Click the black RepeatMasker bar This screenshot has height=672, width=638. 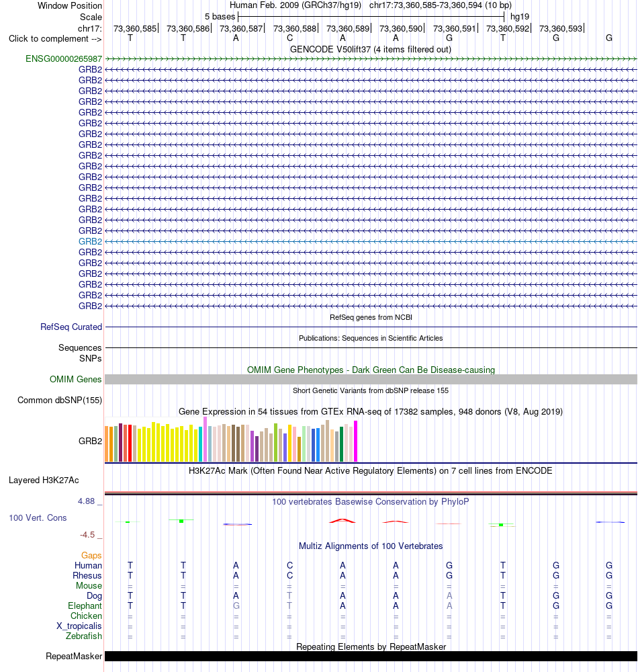[x=371, y=656]
